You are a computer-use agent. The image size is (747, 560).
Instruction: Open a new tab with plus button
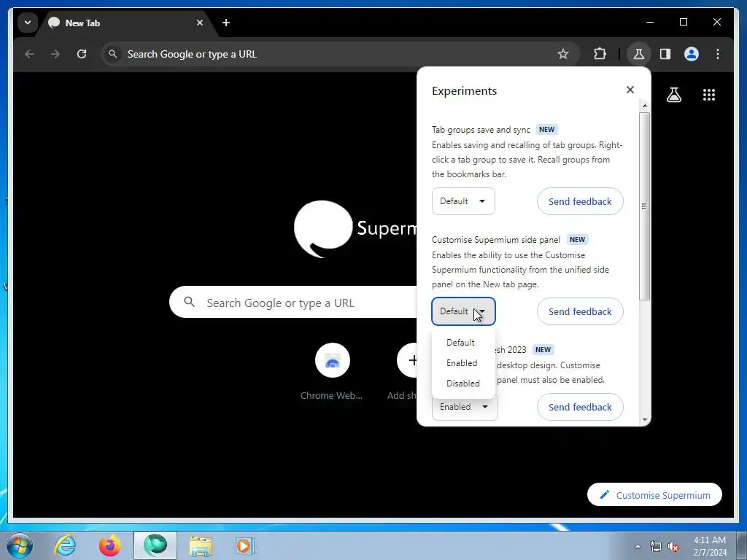coord(226,23)
